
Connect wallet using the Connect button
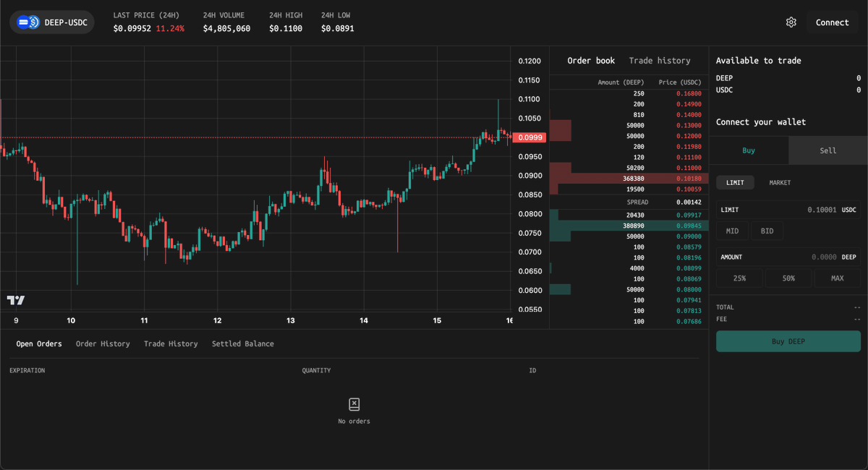pyautogui.click(x=832, y=22)
